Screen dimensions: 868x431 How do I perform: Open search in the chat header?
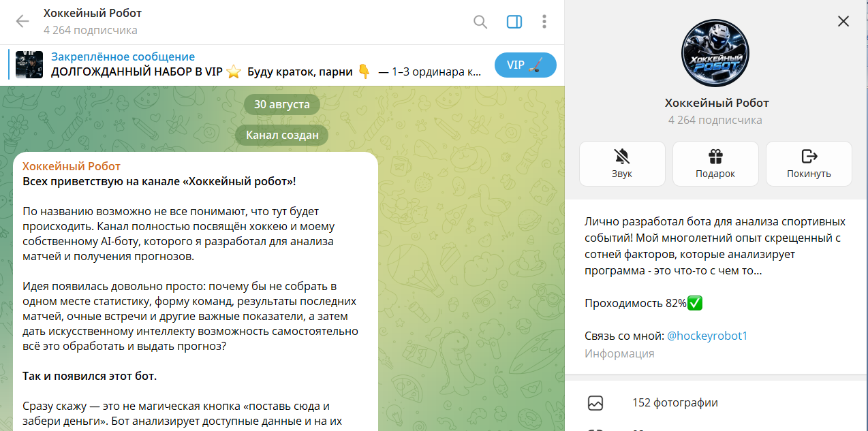coord(480,22)
